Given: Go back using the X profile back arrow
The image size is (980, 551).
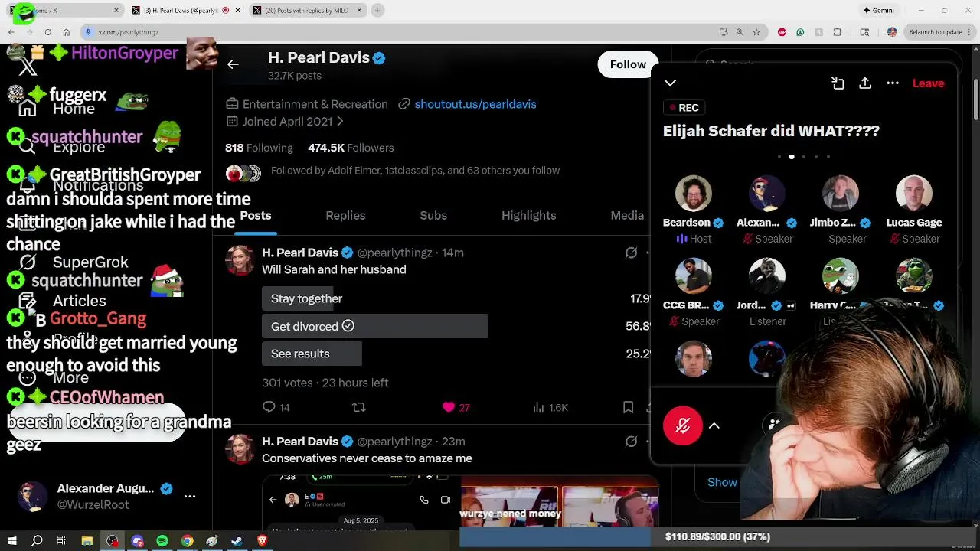Looking at the screenshot, I should point(233,64).
